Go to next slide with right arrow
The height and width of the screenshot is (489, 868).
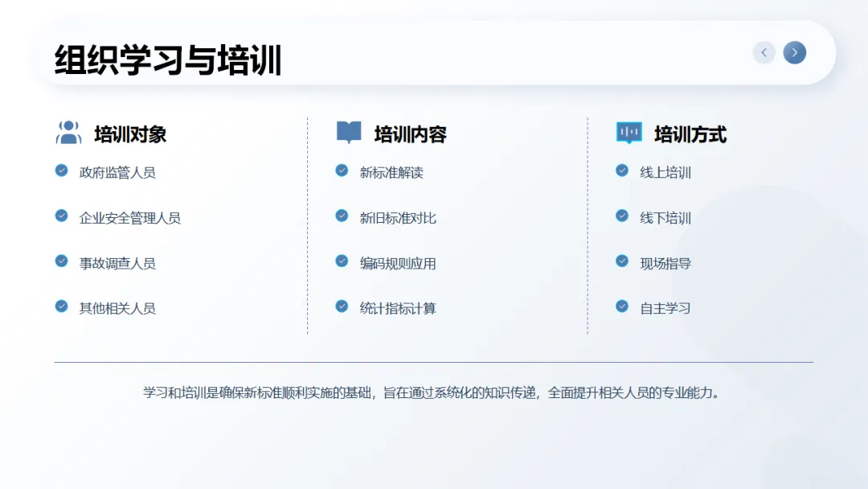794,52
